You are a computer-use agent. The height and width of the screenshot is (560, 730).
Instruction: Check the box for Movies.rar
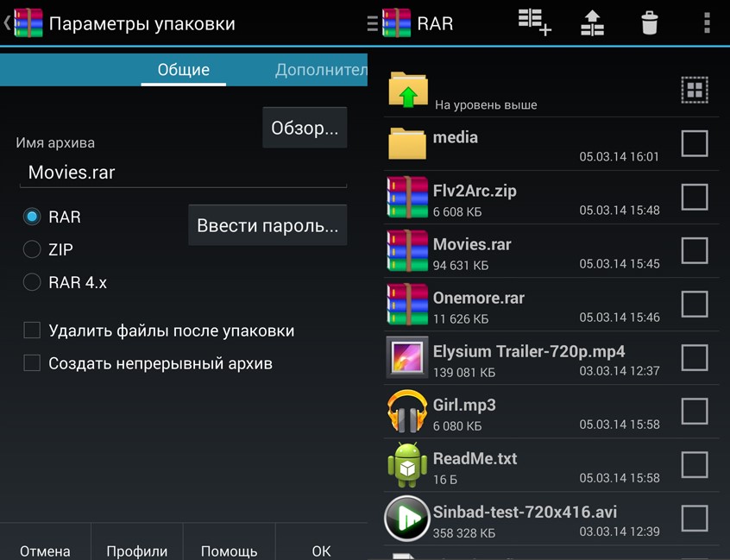click(694, 250)
